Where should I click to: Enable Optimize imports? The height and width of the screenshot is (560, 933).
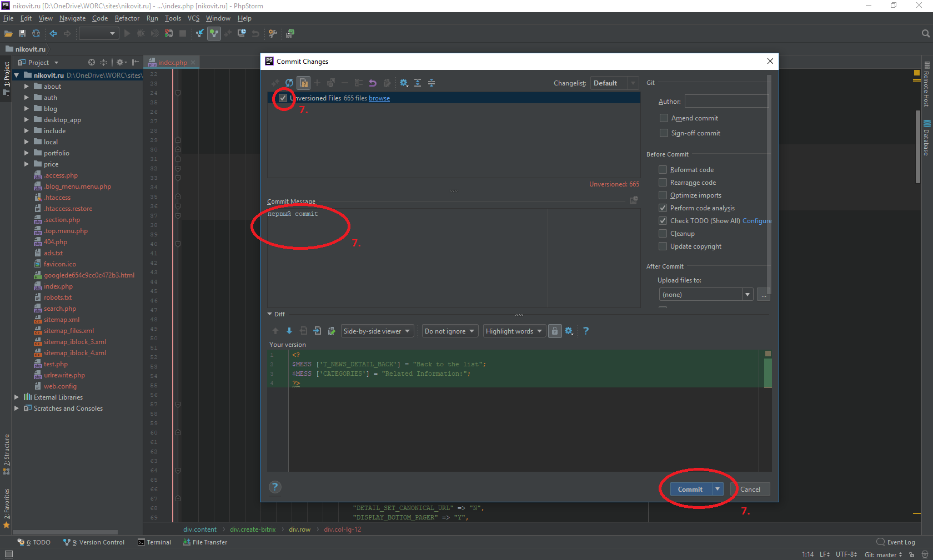coord(663,195)
